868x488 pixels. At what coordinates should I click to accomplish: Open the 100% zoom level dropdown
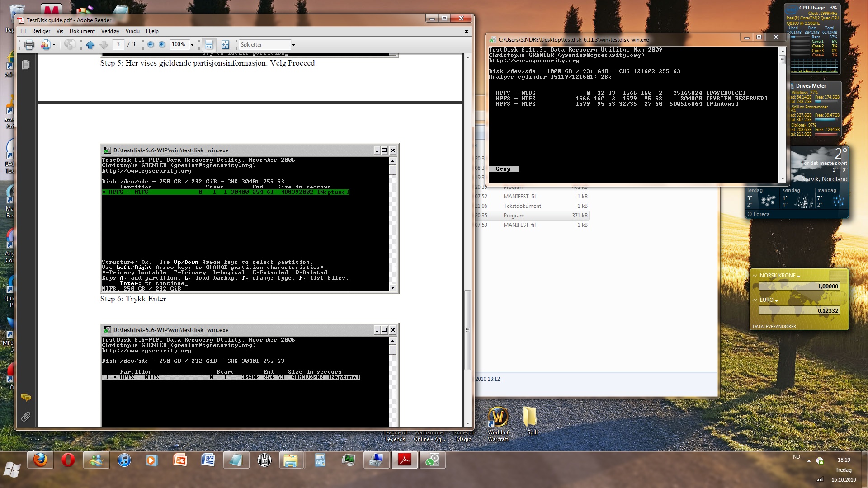click(x=192, y=44)
